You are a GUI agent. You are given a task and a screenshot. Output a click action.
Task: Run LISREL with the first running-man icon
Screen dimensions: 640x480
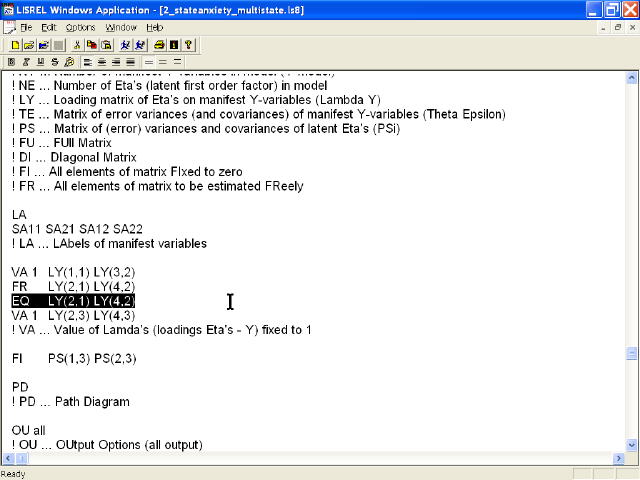click(x=124, y=45)
